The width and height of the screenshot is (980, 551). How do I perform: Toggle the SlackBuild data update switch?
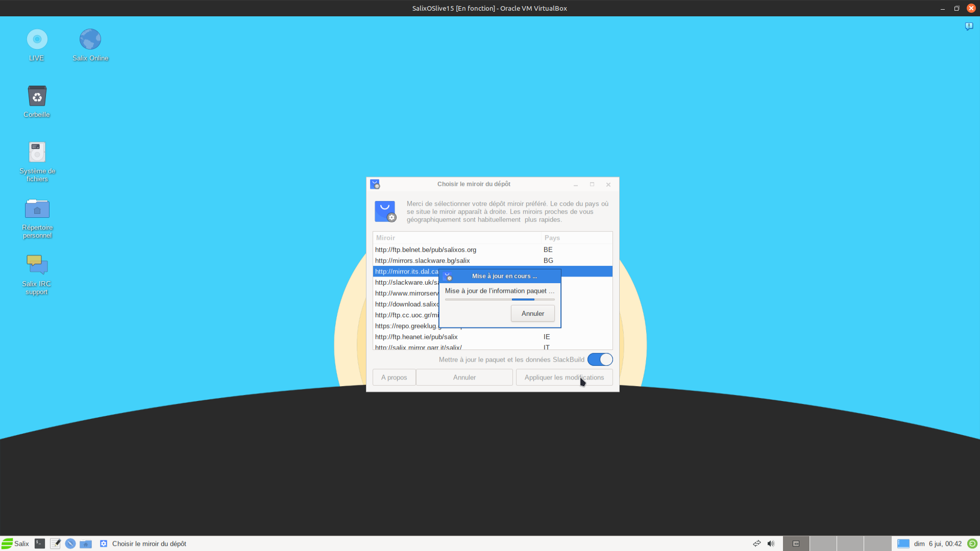point(600,360)
